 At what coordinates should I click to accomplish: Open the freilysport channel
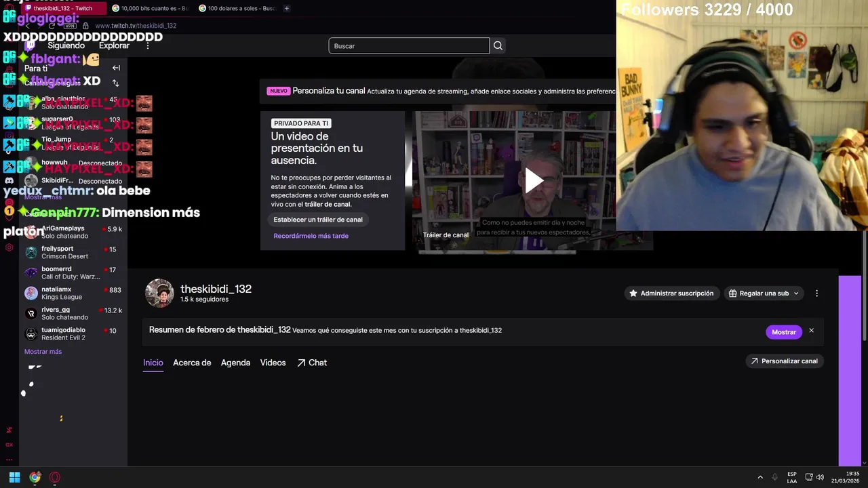coord(73,253)
